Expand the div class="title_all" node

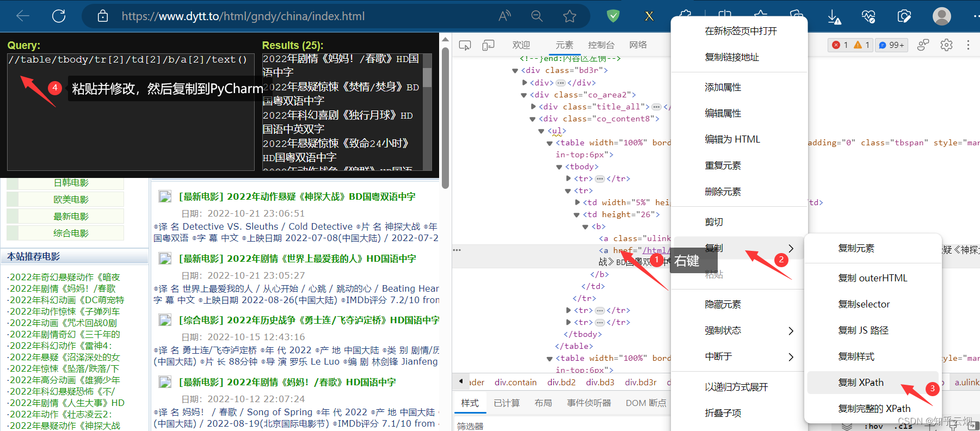(533, 107)
